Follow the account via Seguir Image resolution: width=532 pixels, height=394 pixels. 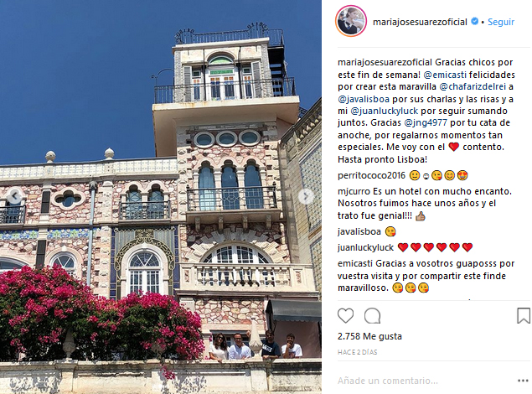coord(501,22)
